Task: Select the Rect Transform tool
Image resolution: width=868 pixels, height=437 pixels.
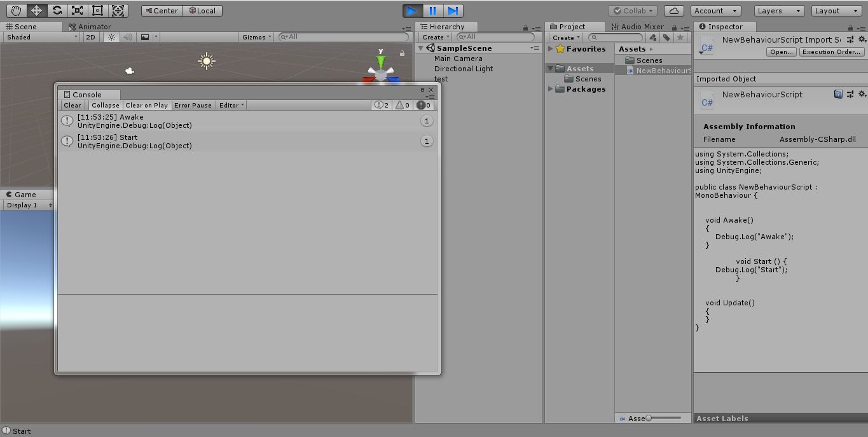Action: tap(97, 10)
